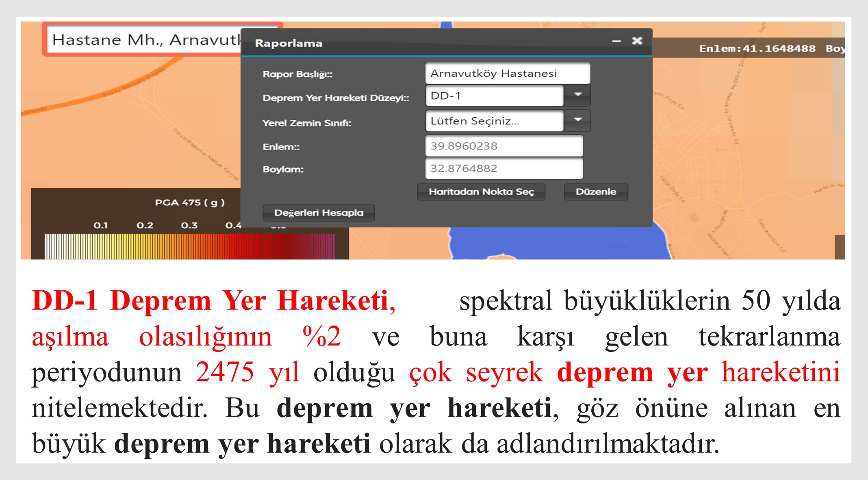
Task: Expand the Yerel Zemin Sınıfı dropdown arrow
Action: [577, 121]
